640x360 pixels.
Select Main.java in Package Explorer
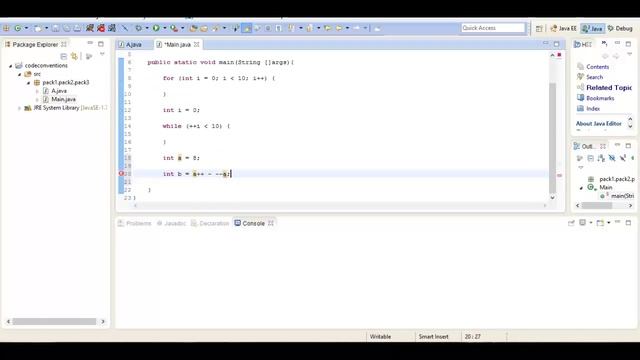63,99
